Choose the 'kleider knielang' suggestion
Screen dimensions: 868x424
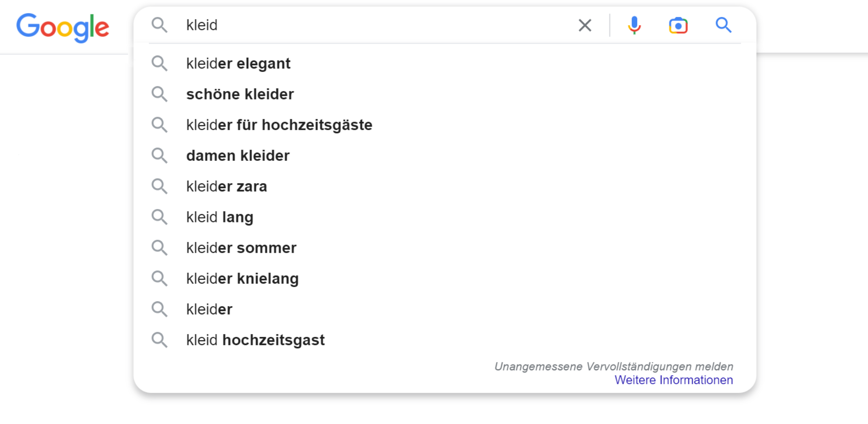pyautogui.click(x=242, y=278)
